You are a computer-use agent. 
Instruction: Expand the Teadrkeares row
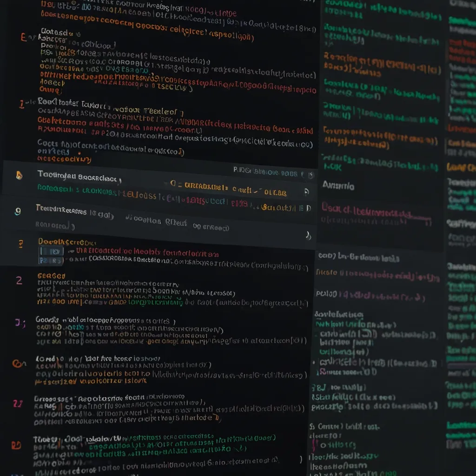[61, 210]
